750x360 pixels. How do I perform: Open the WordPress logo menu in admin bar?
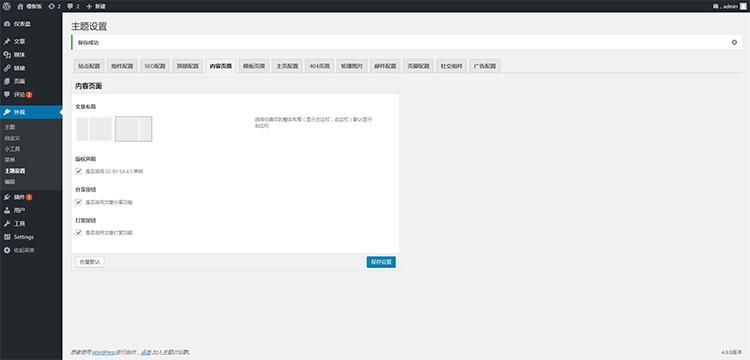click(6, 6)
